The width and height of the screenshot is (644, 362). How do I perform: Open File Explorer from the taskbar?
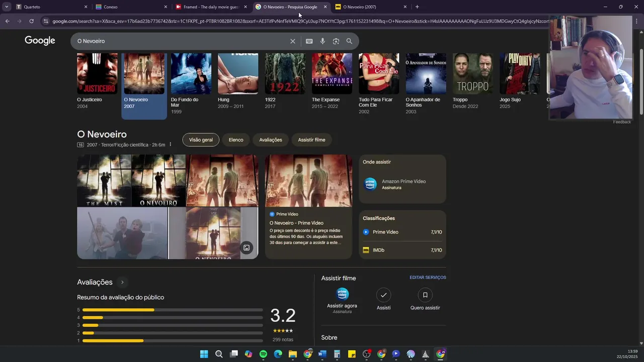[x=293, y=354]
